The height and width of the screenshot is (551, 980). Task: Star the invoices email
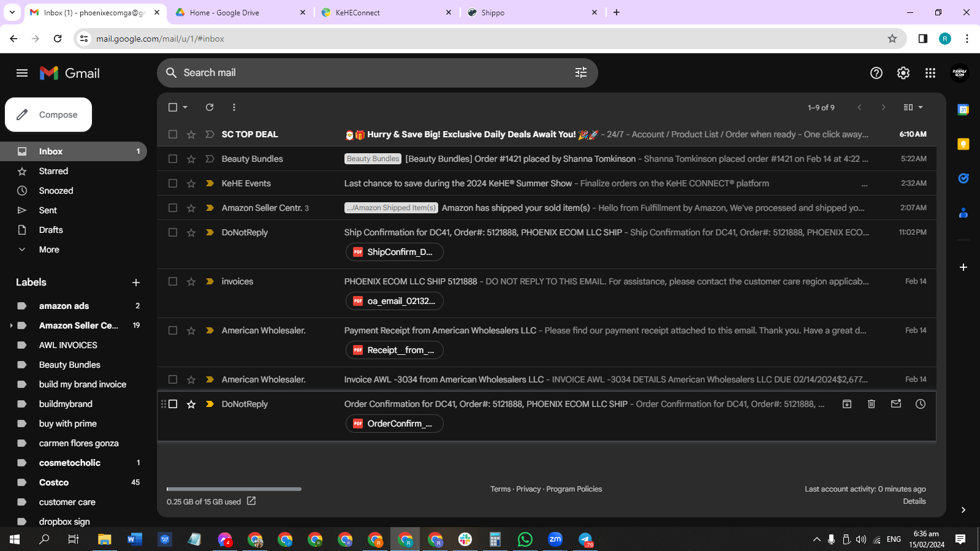191,281
